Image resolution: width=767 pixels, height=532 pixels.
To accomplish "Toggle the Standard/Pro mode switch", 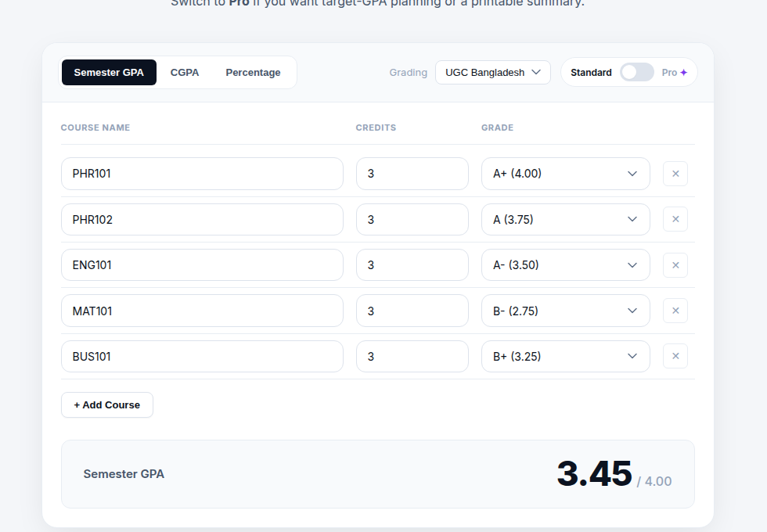I will point(636,72).
